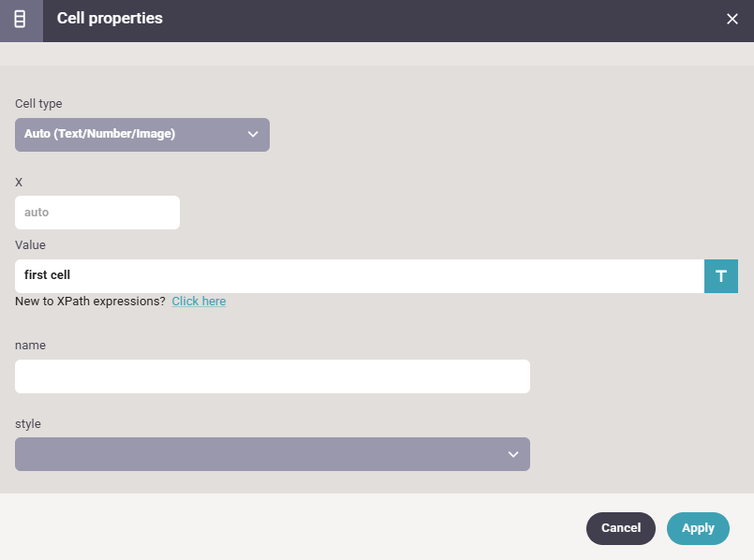Follow the 'Click here' XPath help link
This screenshot has height=560, width=754.
[199, 302]
